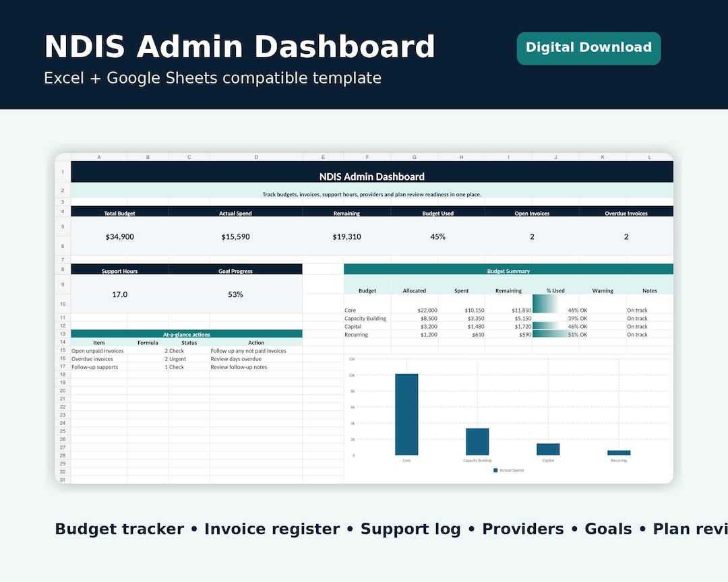Select the 53% goal progress value
The width and height of the screenshot is (728, 582).
[x=235, y=294]
